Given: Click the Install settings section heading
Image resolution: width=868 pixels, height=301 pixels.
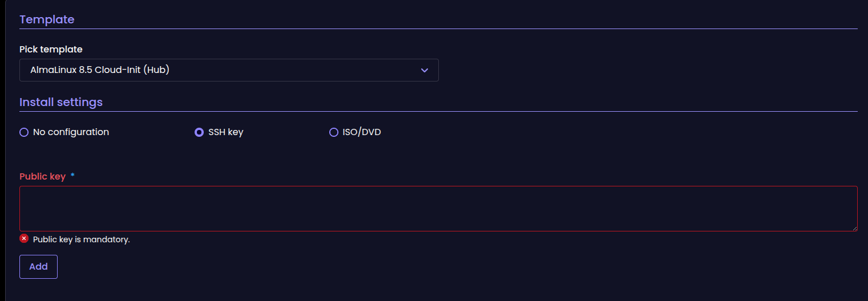Looking at the screenshot, I should coord(61,102).
